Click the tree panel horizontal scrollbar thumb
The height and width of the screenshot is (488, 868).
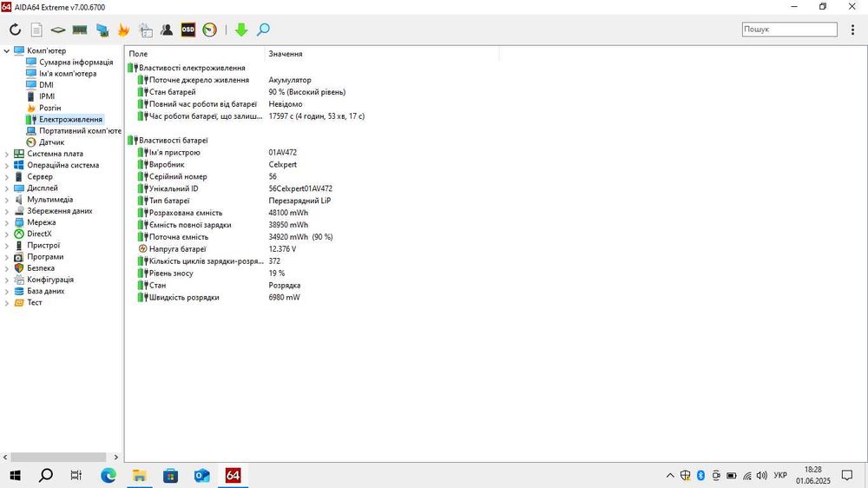58,458
